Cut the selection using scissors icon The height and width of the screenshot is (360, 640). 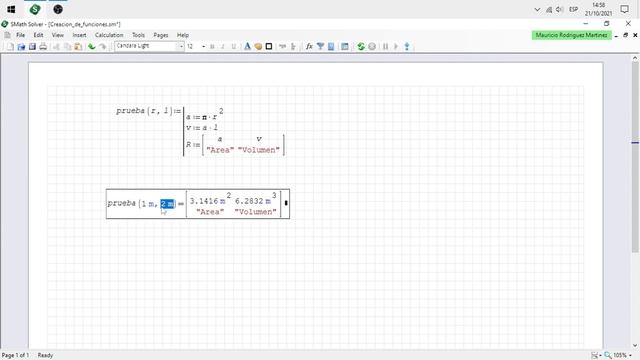click(56, 47)
